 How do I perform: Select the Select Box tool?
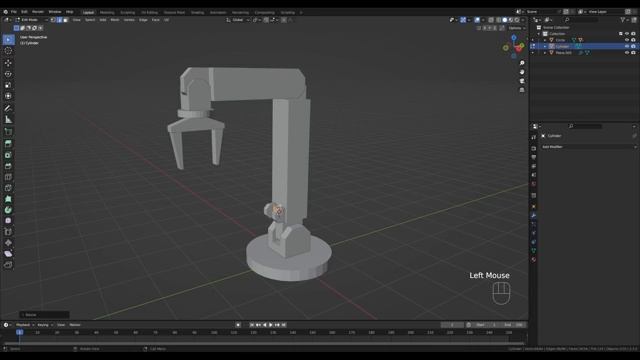click(x=8, y=40)
